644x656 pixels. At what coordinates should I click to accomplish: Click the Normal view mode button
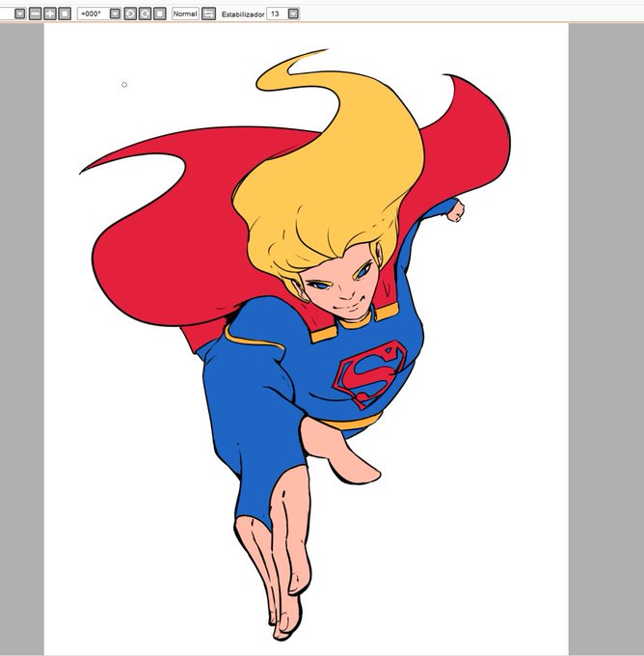coord(185,14)
